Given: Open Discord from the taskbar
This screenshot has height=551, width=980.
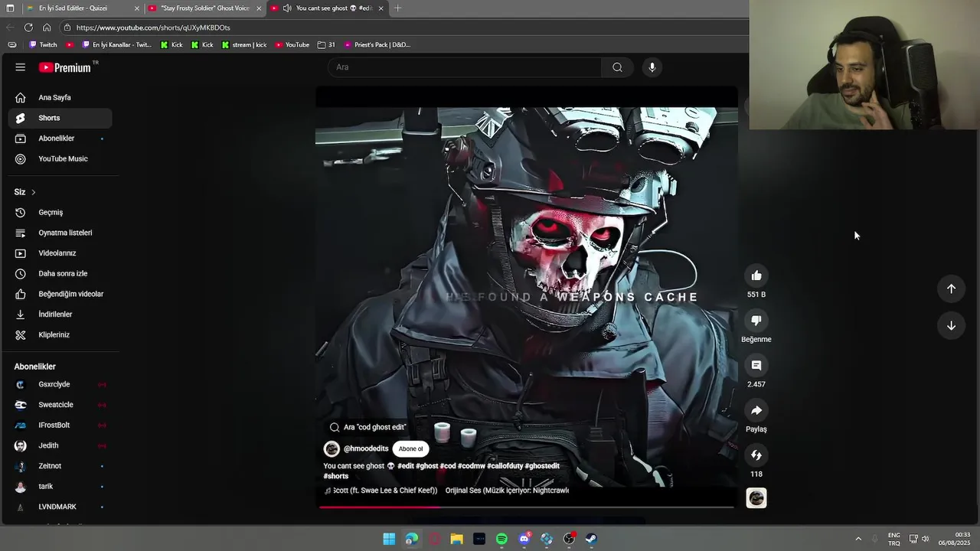Looking at the screenshot, I should point(524,539).
